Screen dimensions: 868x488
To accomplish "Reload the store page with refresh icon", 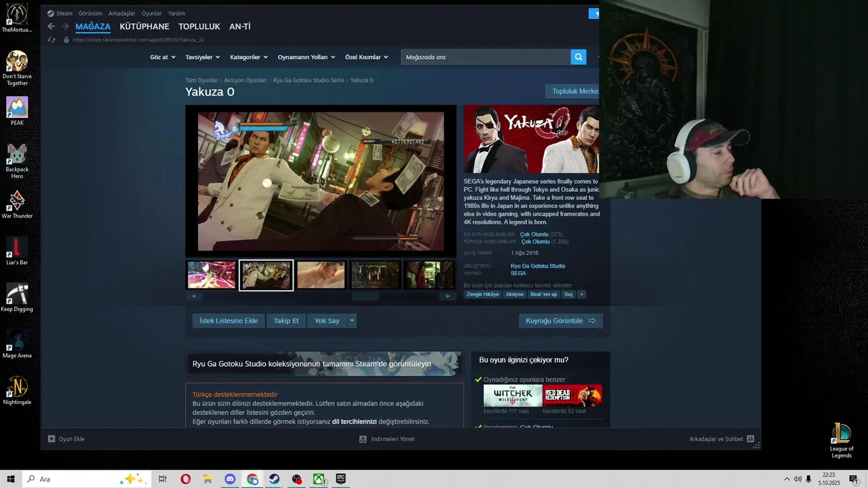I will (52, 40).
